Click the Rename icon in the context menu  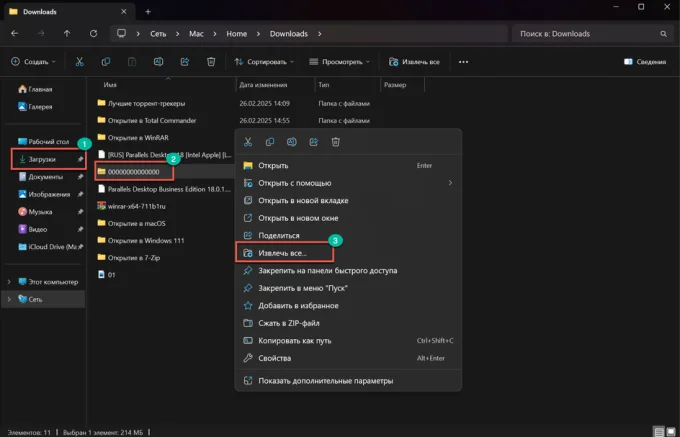291,142
